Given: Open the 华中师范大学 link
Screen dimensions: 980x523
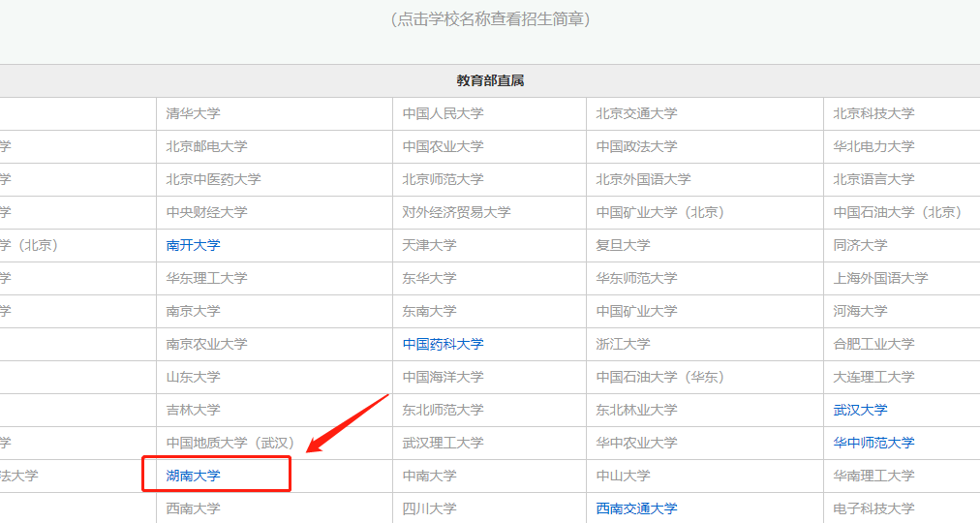Looking at the screenshot, I should pos(873,443).
